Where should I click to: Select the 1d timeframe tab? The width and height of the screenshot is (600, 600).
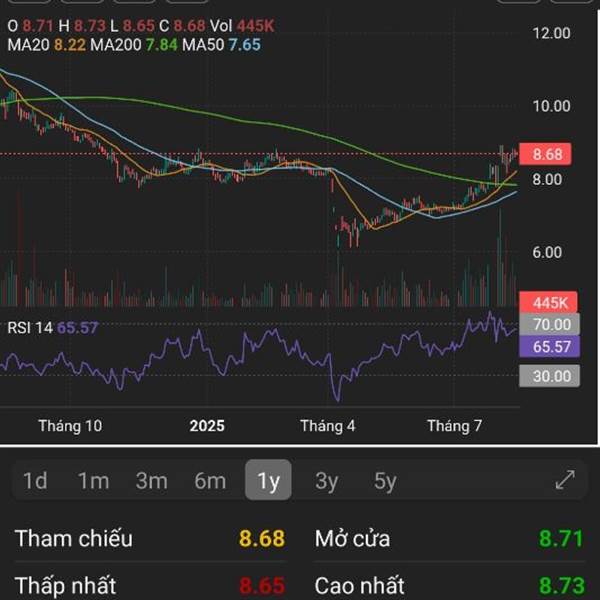point(35,481)
